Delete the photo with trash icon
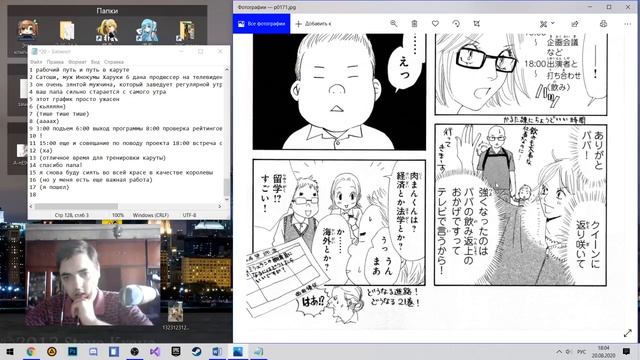This screenshot has height=360, width=640. click(x=414, y=24)
